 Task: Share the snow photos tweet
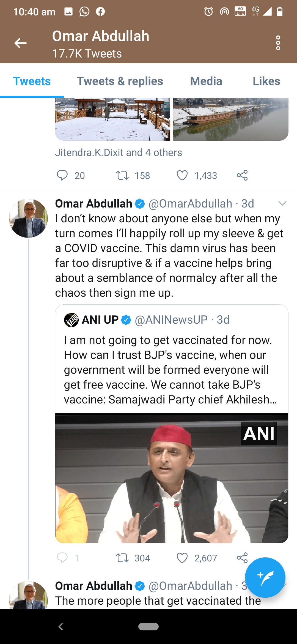point(242,175)
